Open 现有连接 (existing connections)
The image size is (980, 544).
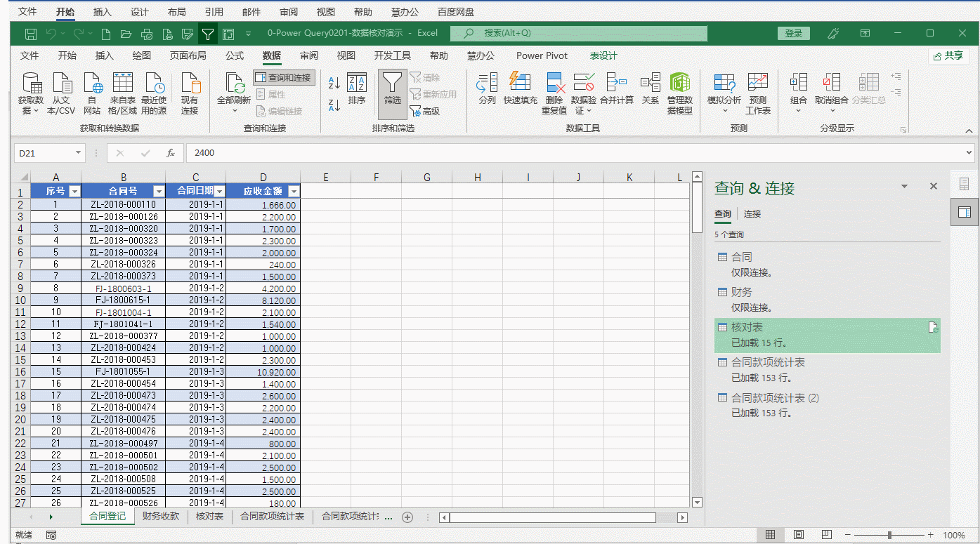[x=190, y=93]
